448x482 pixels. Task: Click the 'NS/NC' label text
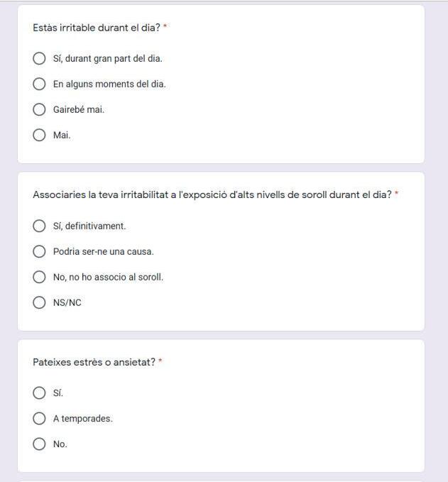[67, 302]
